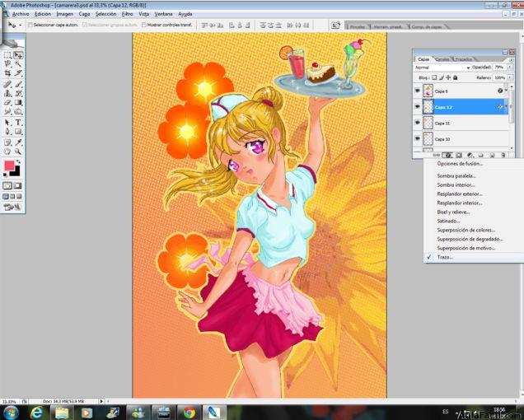Toggle 'Seleccionar capa autom.' checkbox
The image size is (524, 420).
pyautogui.click(x=30, y=25)
